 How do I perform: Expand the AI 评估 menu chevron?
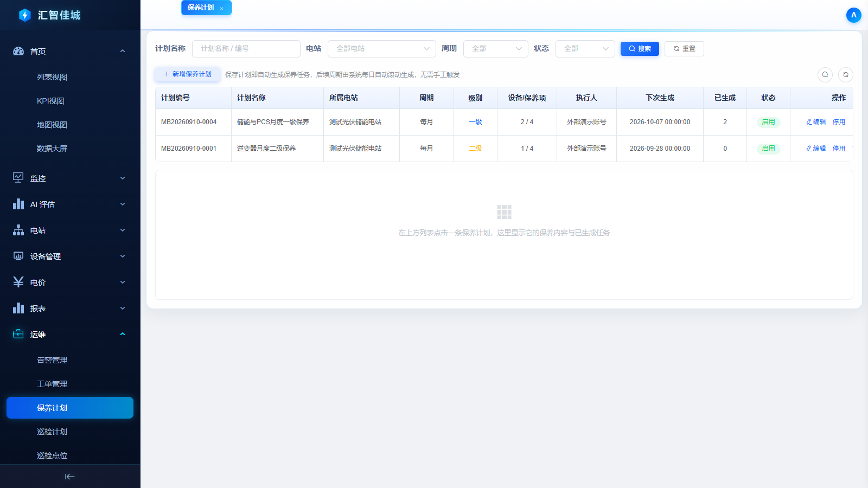[123, 204]
